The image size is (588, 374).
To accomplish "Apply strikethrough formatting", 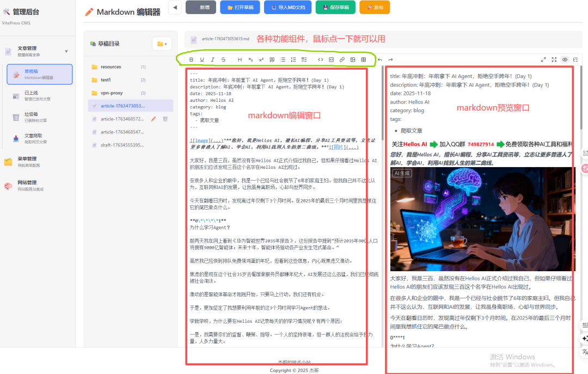I will (223, 60).
